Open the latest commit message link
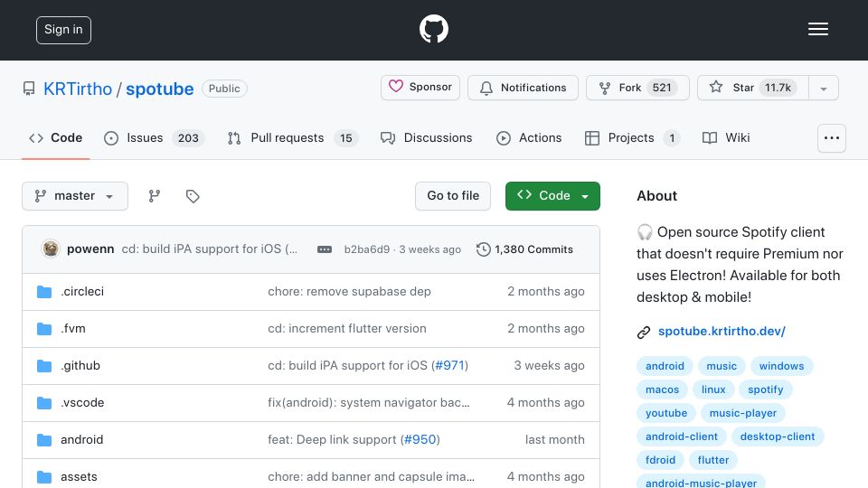868x488 pixels. pyautogui.click(x=209, y=249)
